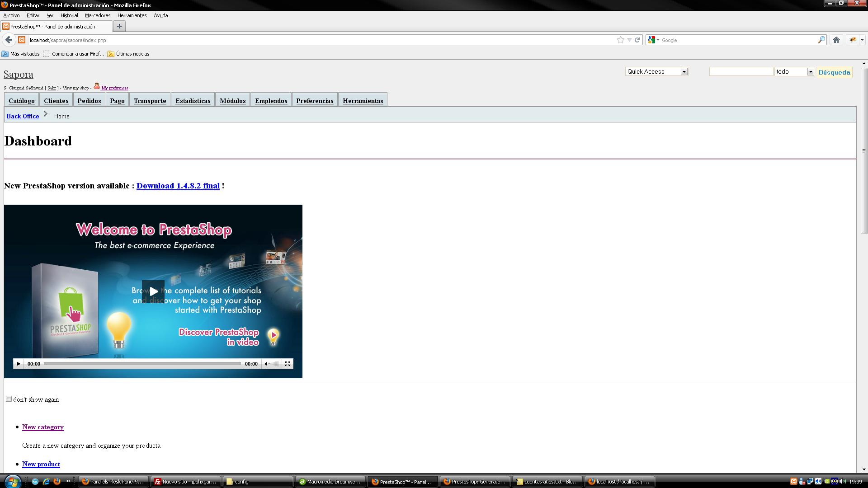Check the don't show again box
Screen dimensions: 868x488
tap(9, 399)
